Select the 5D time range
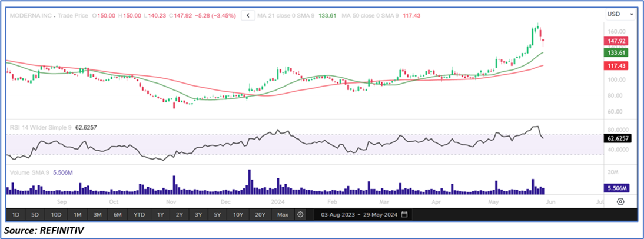Viewport: 644px width, 239px height. 35,214
